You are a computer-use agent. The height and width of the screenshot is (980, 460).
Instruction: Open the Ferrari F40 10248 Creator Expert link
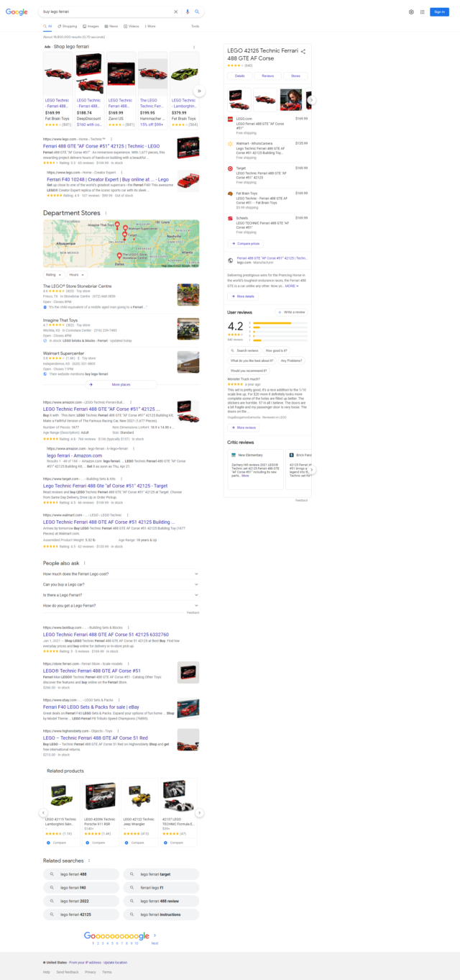pyautogui.click(x=107, y=179)
